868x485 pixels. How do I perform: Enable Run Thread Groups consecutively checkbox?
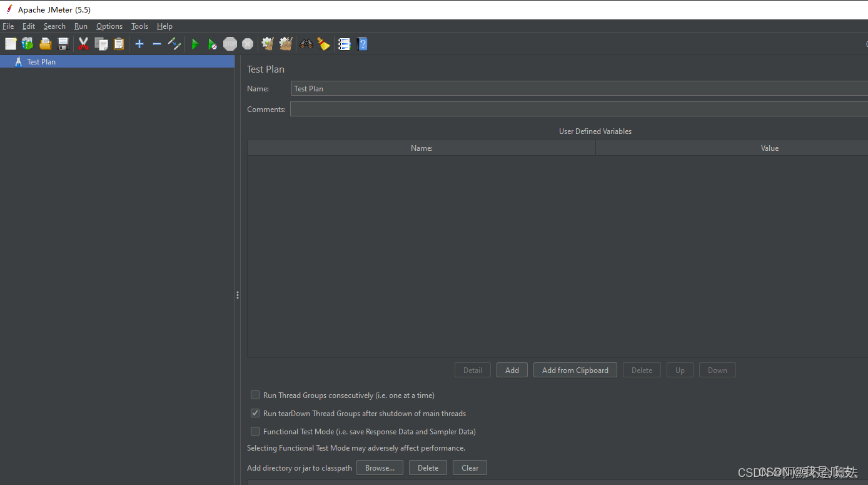pos(255,395)
